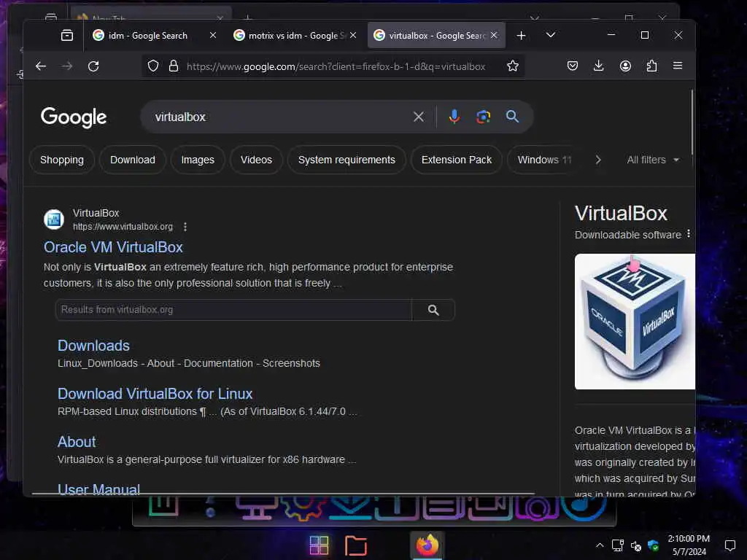Open the Pocket save icon
Image resolution: width=747 pixels, height=560 pixels.
click(x=573, y=66)
